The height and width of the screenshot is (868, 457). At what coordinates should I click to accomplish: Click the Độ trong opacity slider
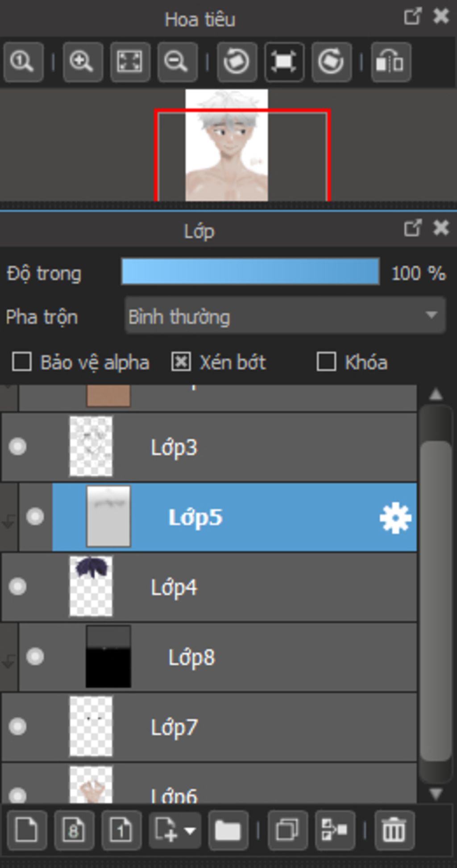coord(250,271)
